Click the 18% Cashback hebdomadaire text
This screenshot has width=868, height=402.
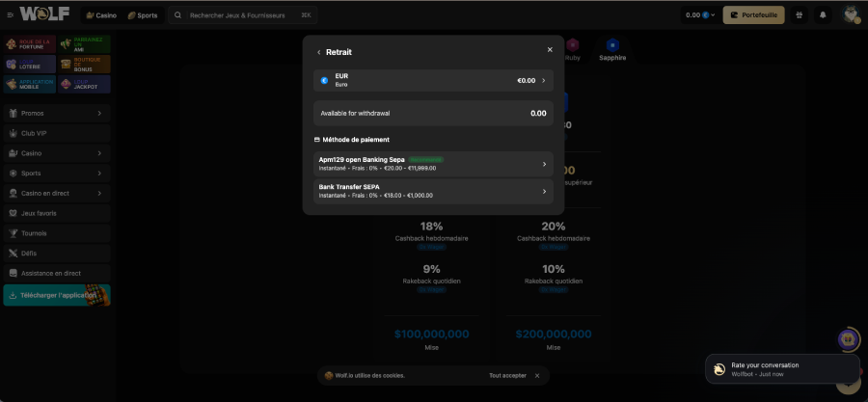pos(432,231)
